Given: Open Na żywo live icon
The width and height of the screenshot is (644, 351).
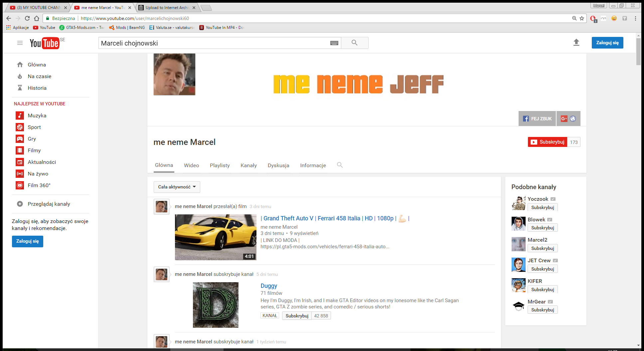Looking at the screenshot, I should pyautogui.click(x=20, y=174).
